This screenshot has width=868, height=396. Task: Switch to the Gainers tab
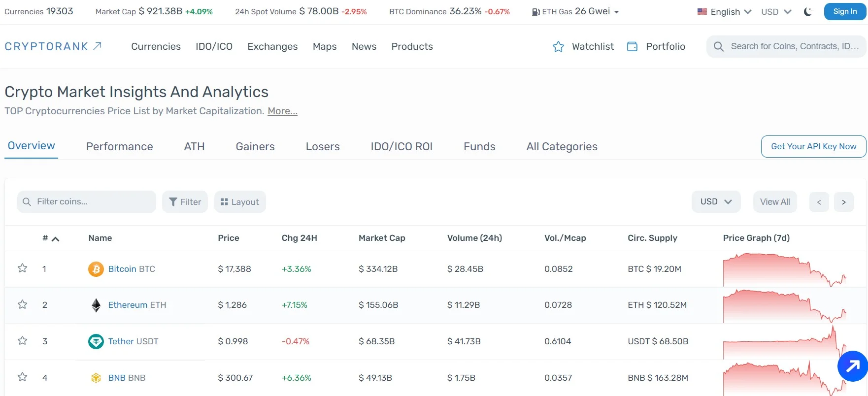255,146
